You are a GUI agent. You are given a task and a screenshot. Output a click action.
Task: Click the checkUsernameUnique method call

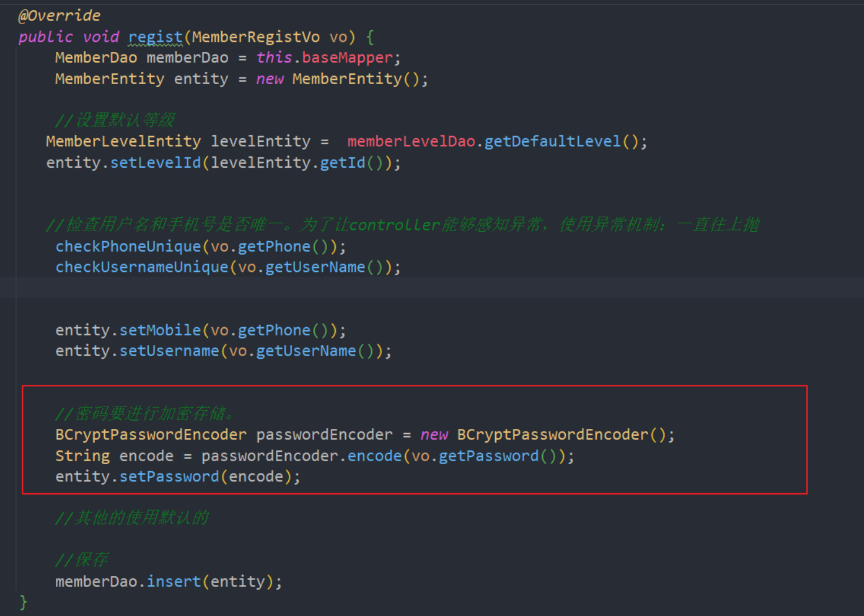(142, 267)
